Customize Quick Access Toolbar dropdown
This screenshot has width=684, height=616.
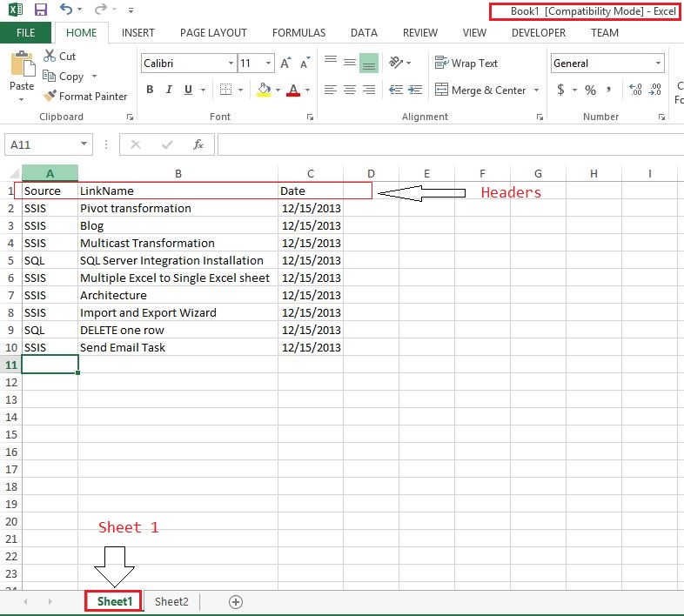[131, 10]
